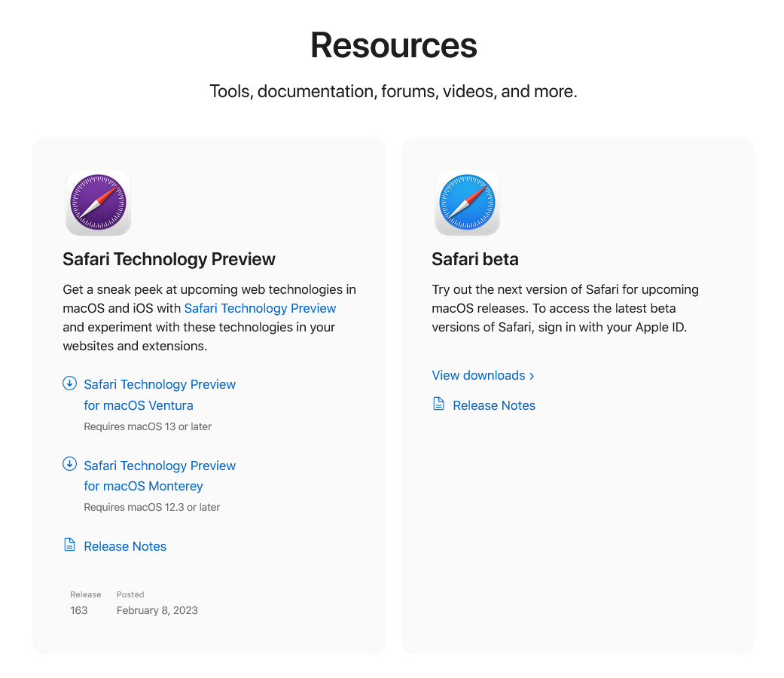Click the purple Safari Technology Preview app icon
Image resolution: width=784 pixels, height=678 pixels.
98,203
